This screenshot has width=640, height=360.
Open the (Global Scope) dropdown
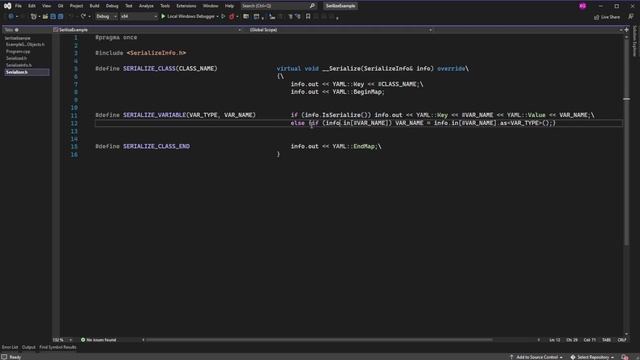tap(341, 30)
